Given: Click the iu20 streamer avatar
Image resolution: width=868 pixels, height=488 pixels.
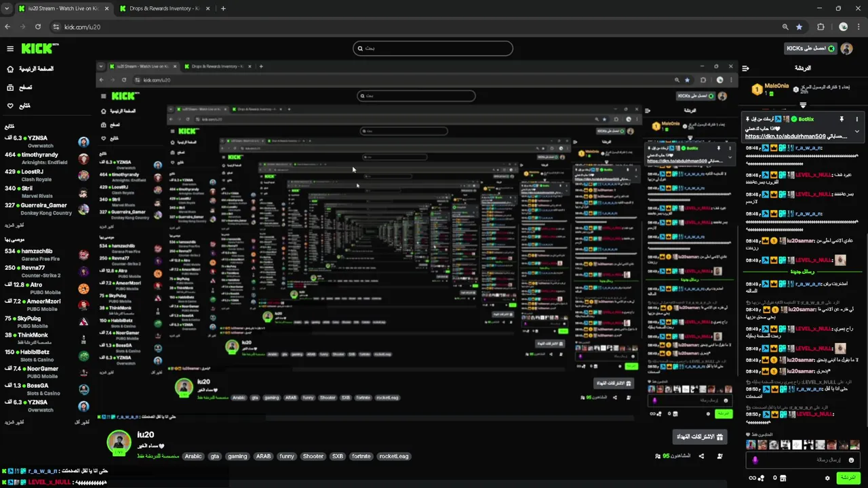Looking at the screenshot, I should point(119,442).
